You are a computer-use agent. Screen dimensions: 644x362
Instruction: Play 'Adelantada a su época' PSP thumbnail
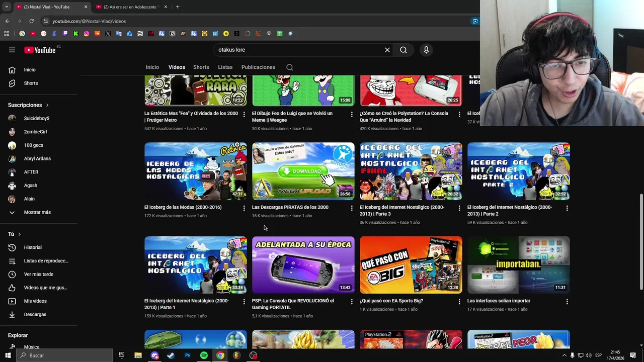(303, 265)
